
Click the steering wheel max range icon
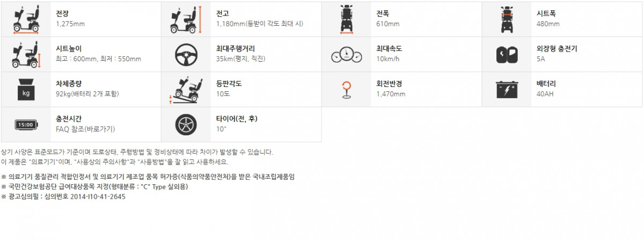tap(185, 54)
